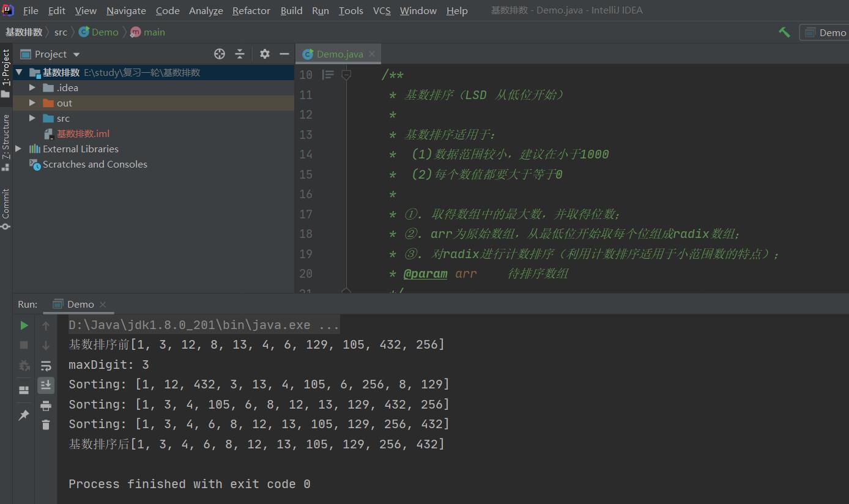Screen dimensions: 849x504
Task: Close the Demo run tab
Action: [x=103, y=304]
